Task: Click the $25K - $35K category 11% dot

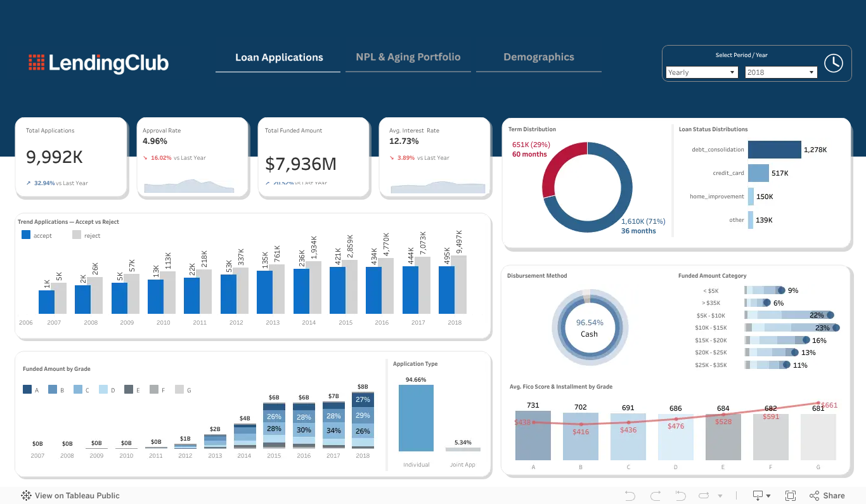Action: (x=787, y=365)
